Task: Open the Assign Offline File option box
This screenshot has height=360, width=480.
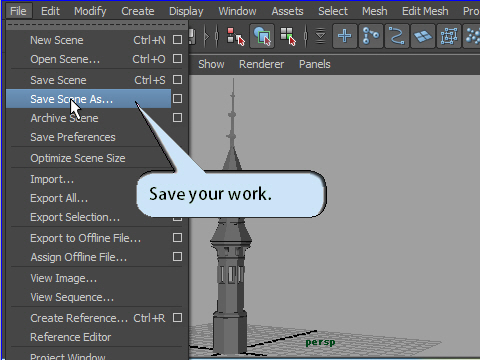Action: (x=177, y=257)
